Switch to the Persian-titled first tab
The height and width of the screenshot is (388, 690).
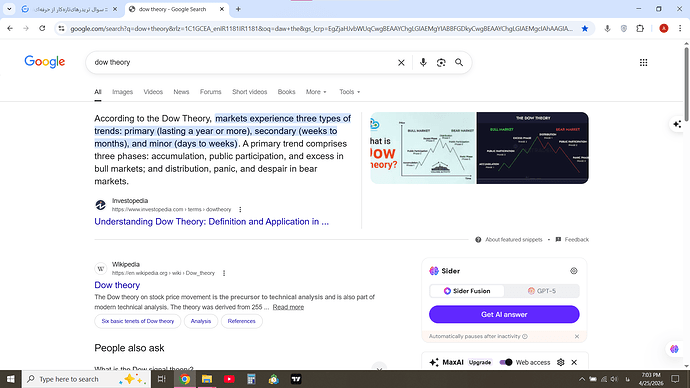click(70, 9)
